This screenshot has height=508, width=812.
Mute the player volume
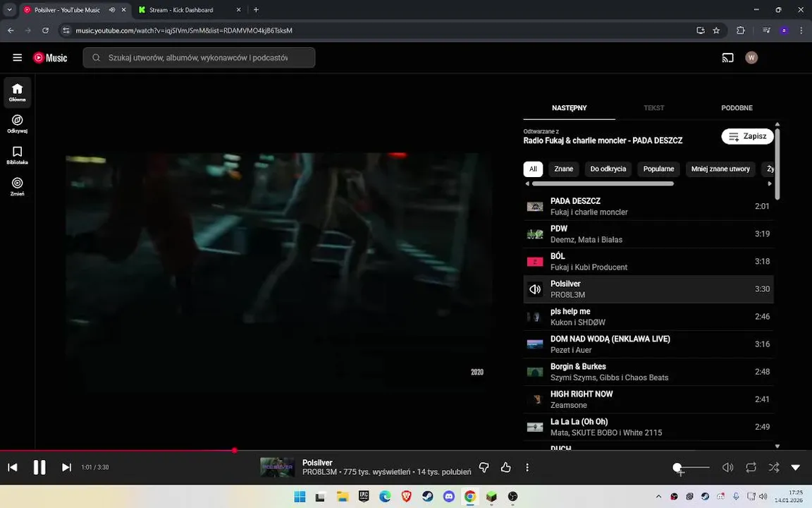click(x=727, y=467)
